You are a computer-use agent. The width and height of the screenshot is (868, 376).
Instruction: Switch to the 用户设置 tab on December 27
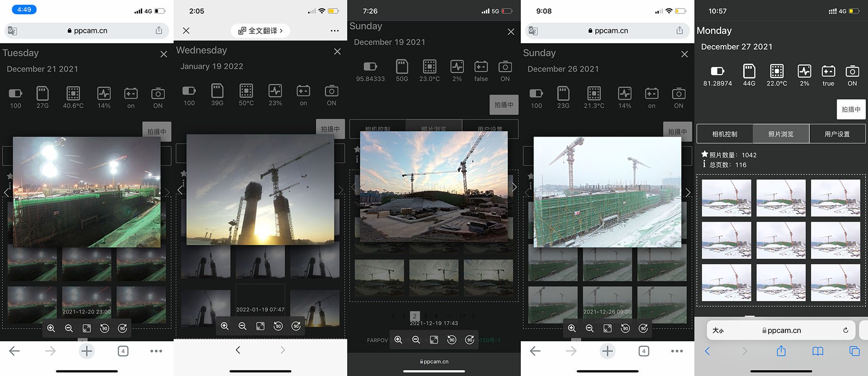(x=837, y=134)
